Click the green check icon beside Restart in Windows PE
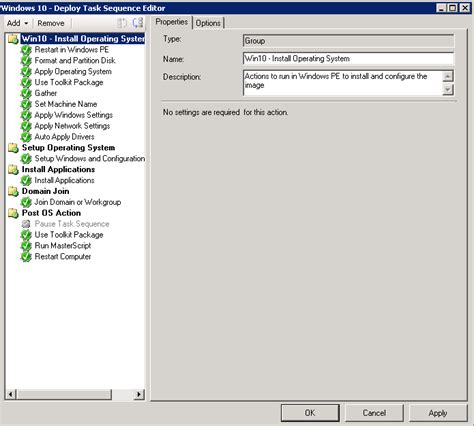Viewport: 474px width, 426px height. click(x=26, y=50)
